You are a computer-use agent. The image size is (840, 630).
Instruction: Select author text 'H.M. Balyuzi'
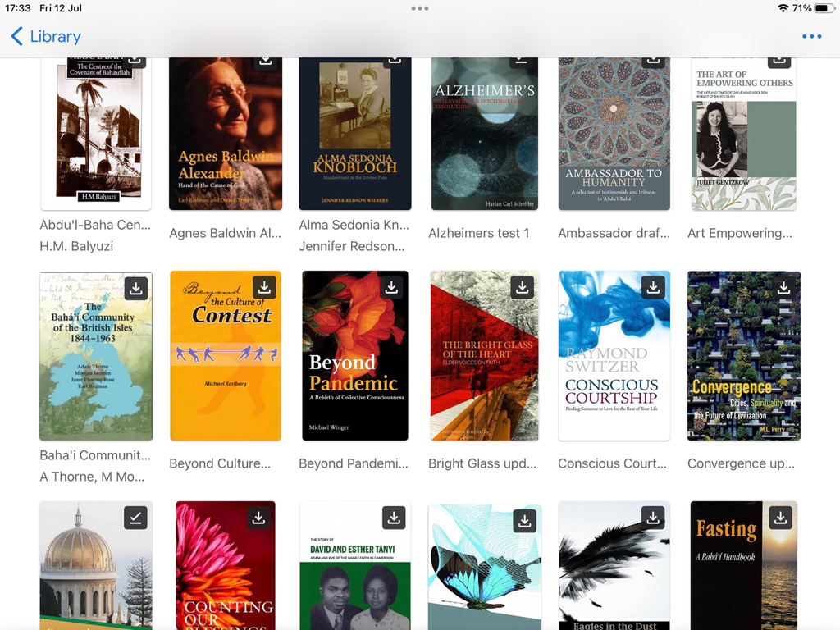click(76, 246)
